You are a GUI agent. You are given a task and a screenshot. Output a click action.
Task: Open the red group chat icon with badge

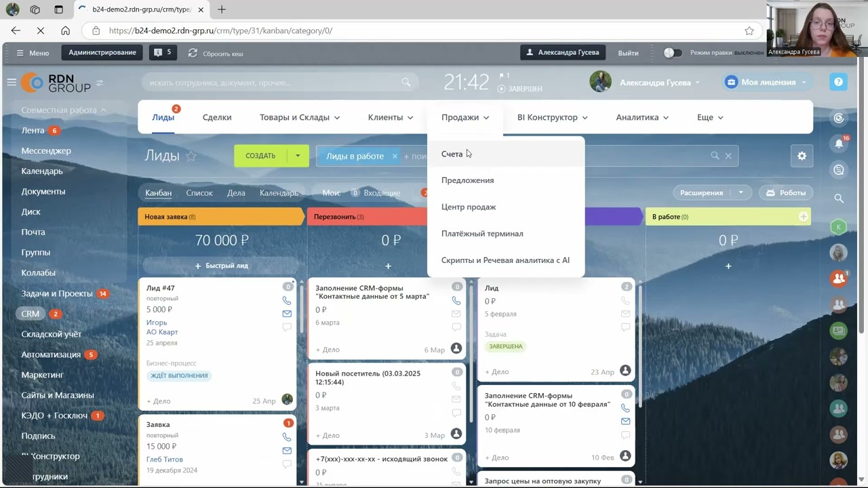tap(839, 278)
